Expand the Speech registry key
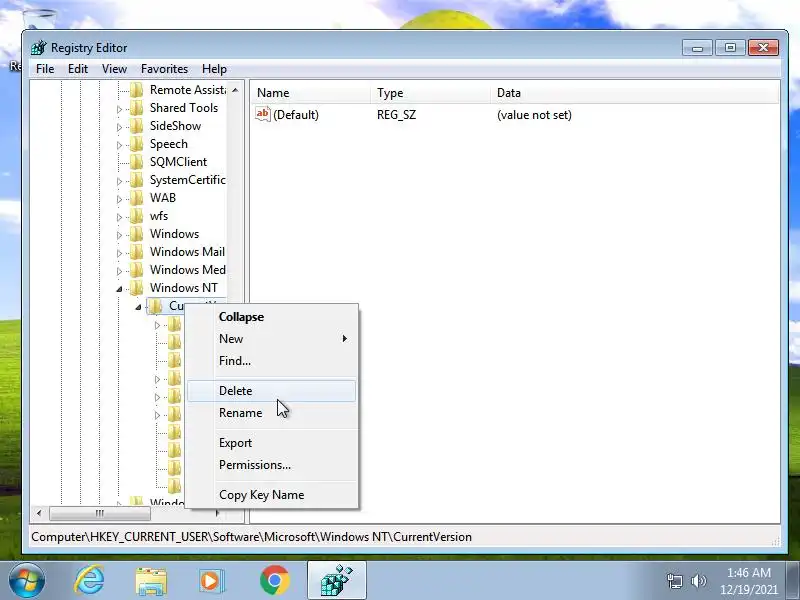The image size is (800, 600). [119, 145]
